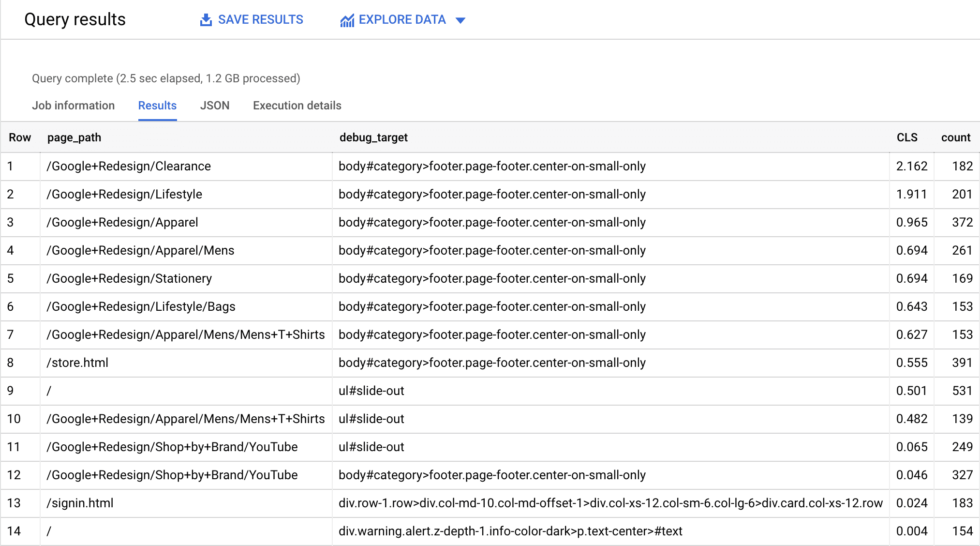This screenshot has height=546, width=980.
Task: Click the Execution details tab
Action: [x=297, y=105]
